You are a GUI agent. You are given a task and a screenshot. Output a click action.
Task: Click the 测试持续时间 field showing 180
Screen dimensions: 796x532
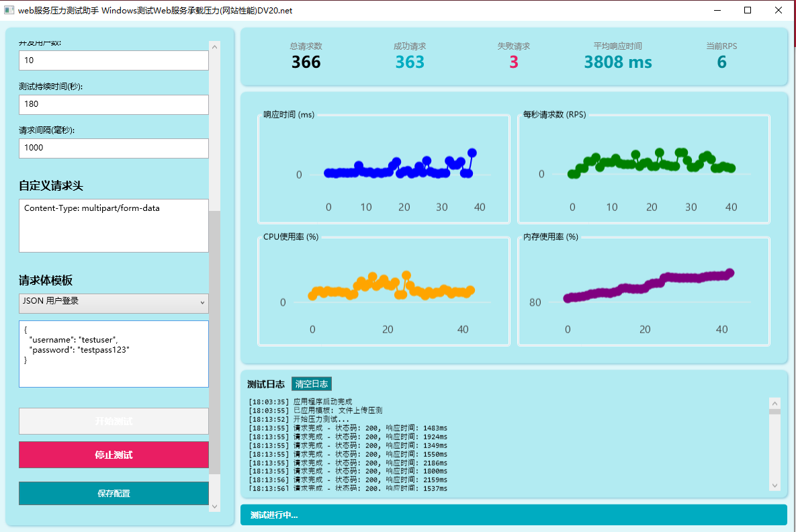click(114, 104)
